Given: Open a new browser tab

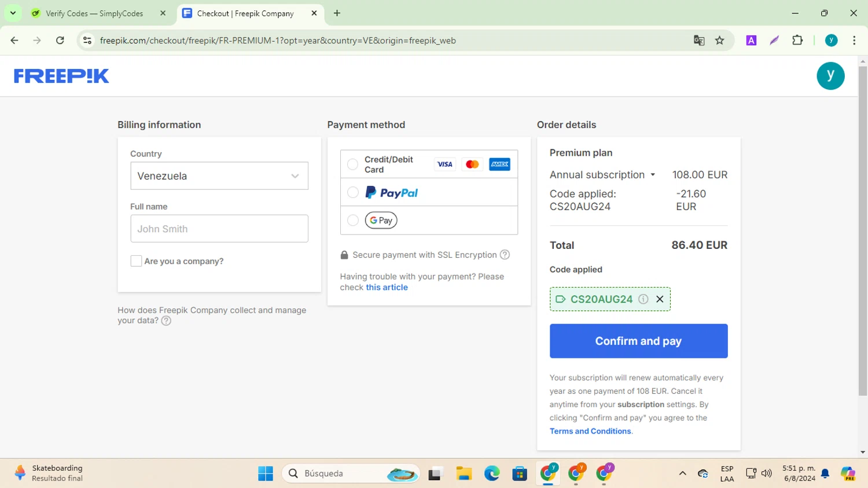Looking at the screenshot, I should (337, 13).
